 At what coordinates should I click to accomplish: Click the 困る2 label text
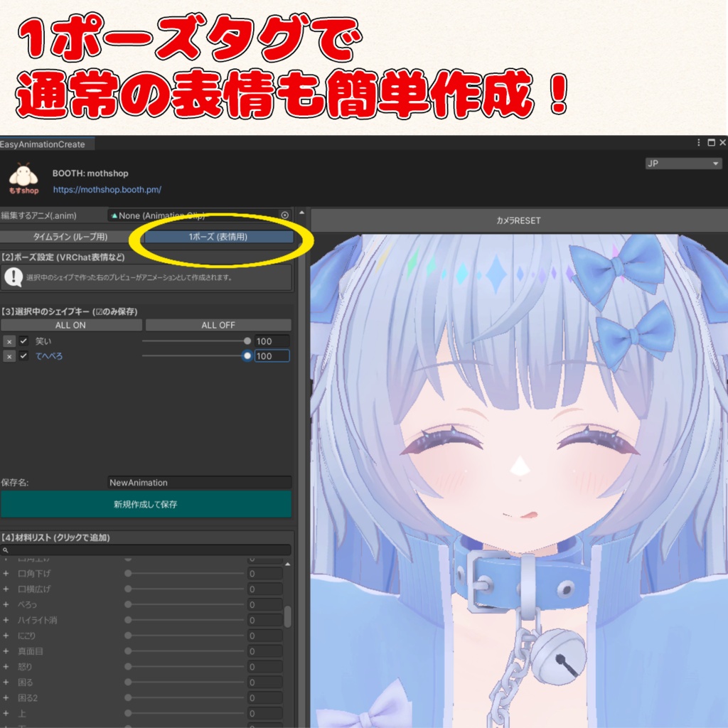coord(28,698)
